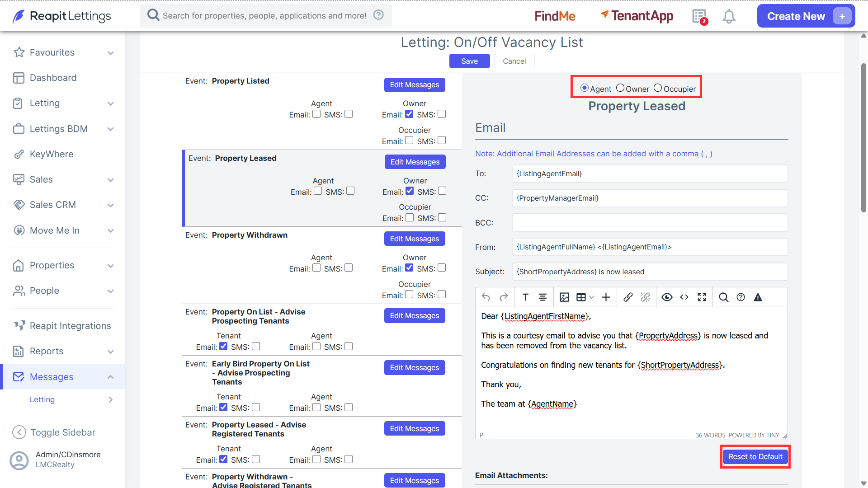
Task: Click the undo icon in editor toolbar
Action: pyautogui.click(x=486, y=297)
